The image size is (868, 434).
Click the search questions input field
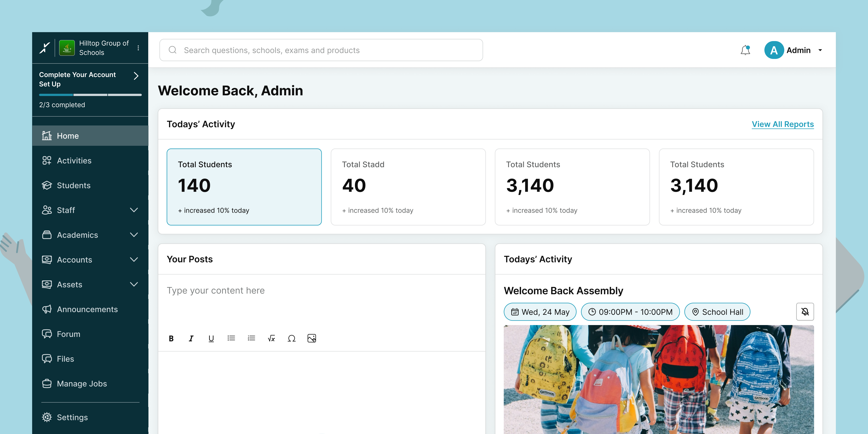tap(321, 50)
